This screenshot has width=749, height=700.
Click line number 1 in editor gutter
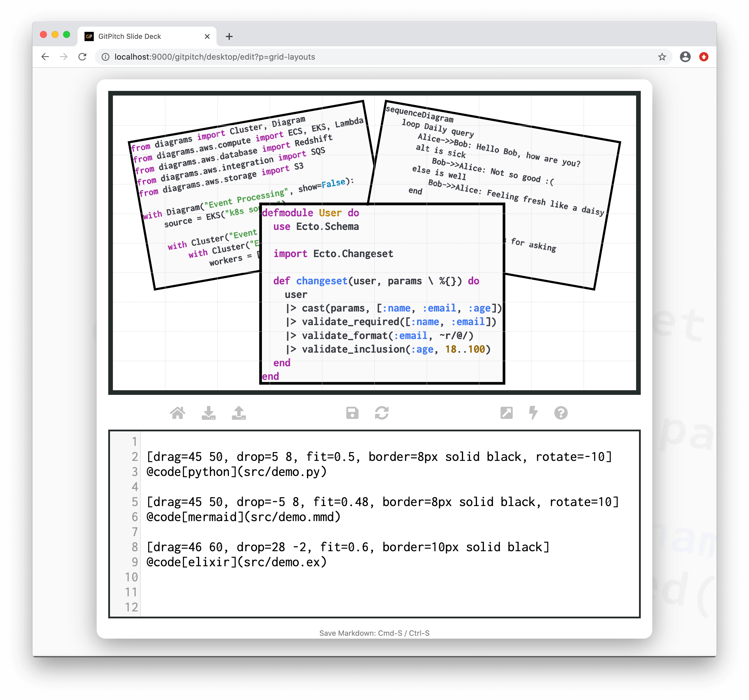tap(135, 441)
